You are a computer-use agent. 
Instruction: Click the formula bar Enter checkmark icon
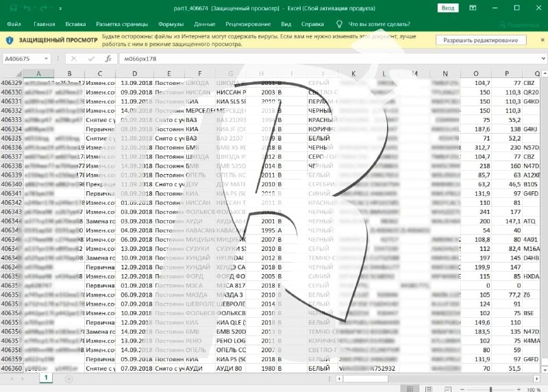[x=91, y=59]
